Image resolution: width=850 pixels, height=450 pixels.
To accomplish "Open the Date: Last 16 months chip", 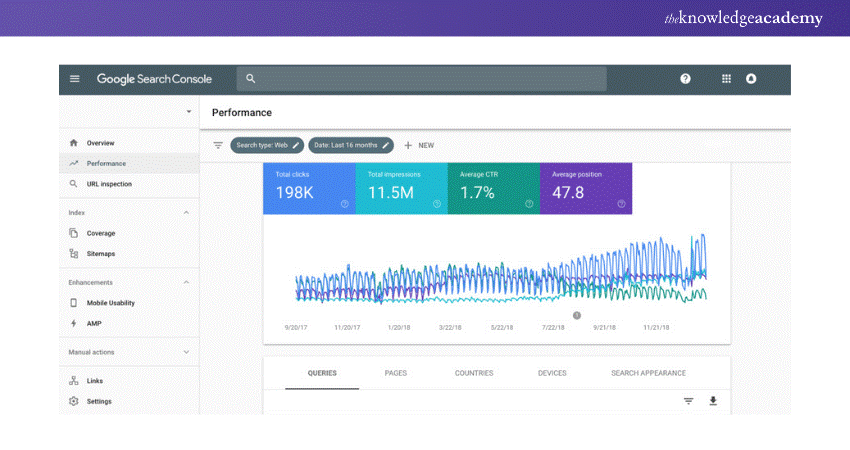I will point(351,145).
